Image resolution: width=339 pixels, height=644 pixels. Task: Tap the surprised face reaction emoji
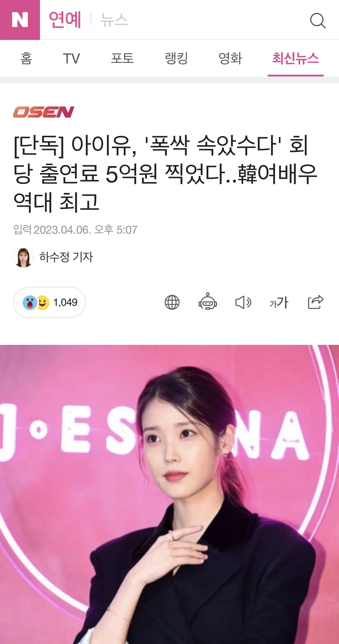[x=30, y=303]
